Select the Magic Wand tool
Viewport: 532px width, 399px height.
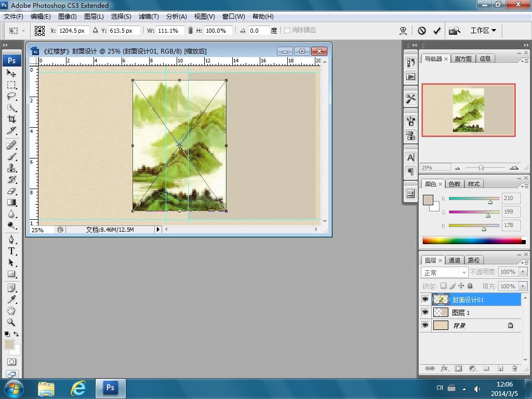coord(11,108)
